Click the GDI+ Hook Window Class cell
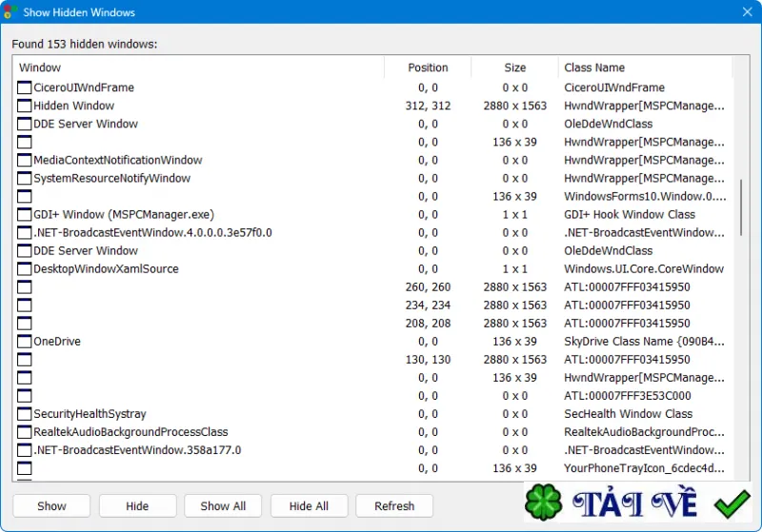The image size is (762, 532). [x=630, y=214]
